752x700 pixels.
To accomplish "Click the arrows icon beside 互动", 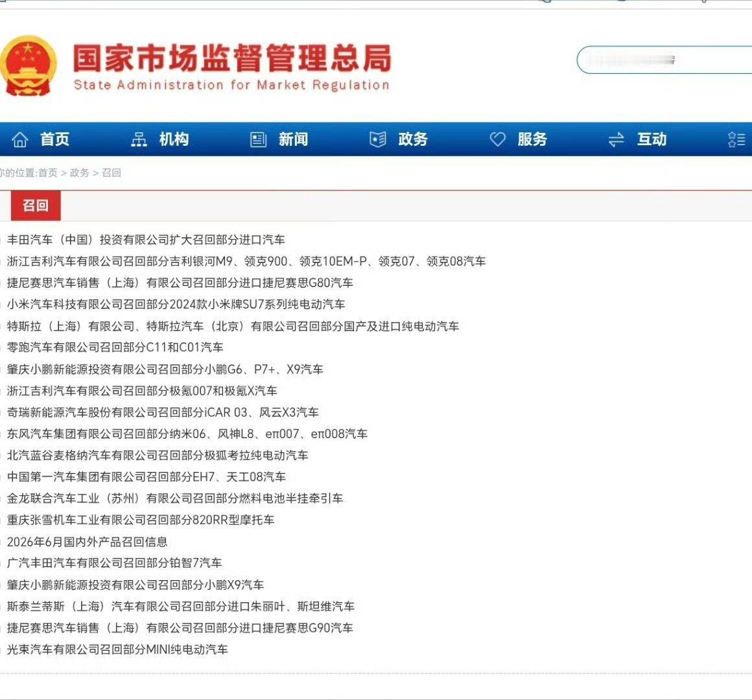I will tap(617, 139).
